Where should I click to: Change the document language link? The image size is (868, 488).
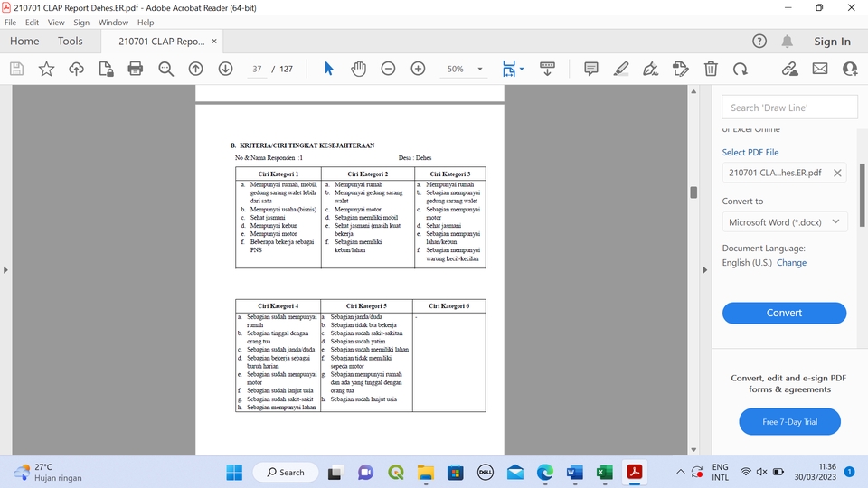pos(792,262)
